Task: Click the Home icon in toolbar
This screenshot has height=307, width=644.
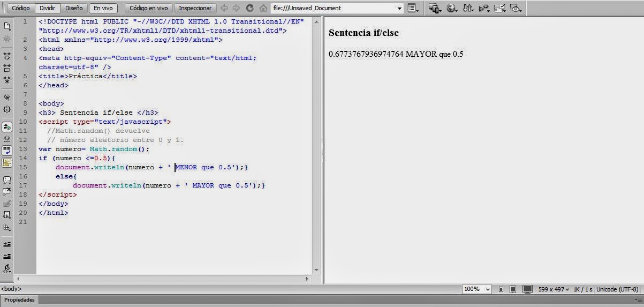Action: [x=263, y=8]
